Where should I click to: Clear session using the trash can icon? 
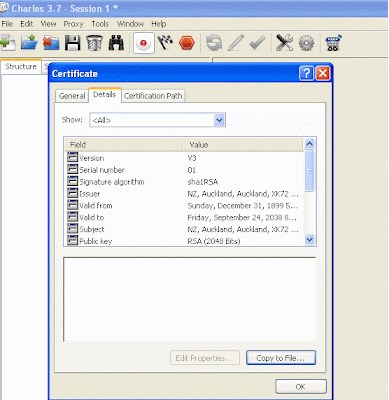[94, 43]
